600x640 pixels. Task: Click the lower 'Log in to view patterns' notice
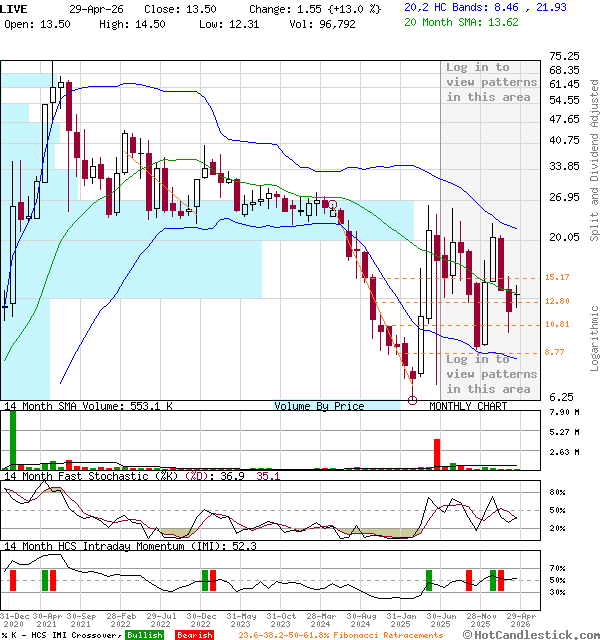(490, 374)
